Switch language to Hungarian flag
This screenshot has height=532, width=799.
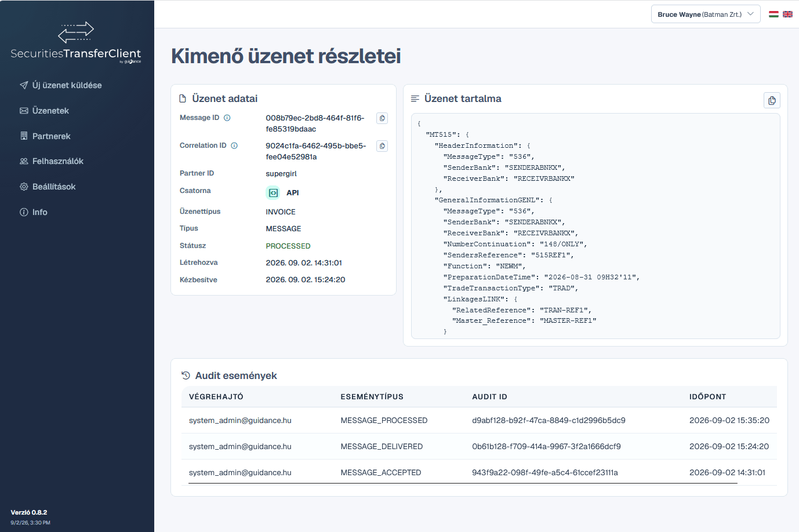pos(773,14)
